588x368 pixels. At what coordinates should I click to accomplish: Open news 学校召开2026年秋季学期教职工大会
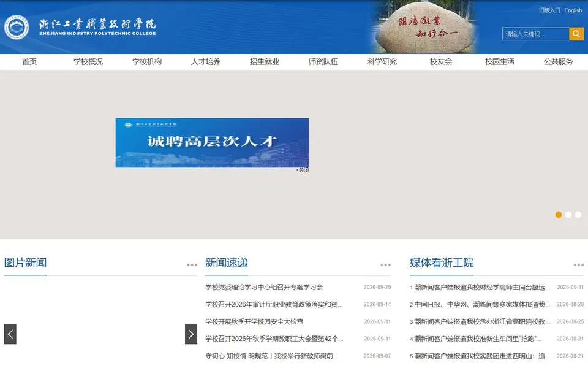pyautogui.click(x=274, y=339)
